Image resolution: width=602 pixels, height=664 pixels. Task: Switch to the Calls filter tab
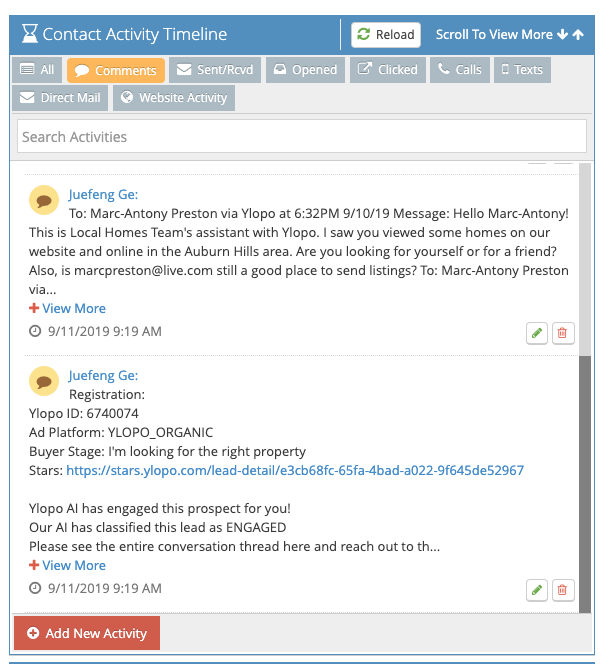(x=460, y=70)
